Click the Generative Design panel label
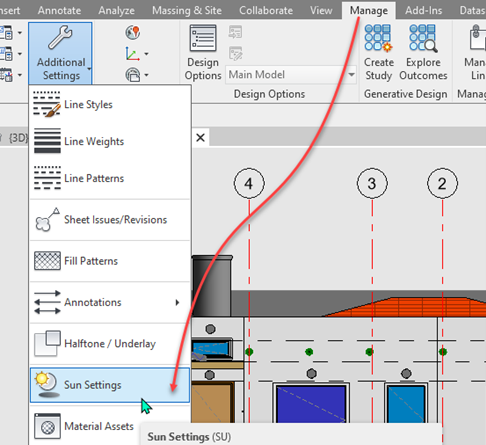 coord(405,94)
